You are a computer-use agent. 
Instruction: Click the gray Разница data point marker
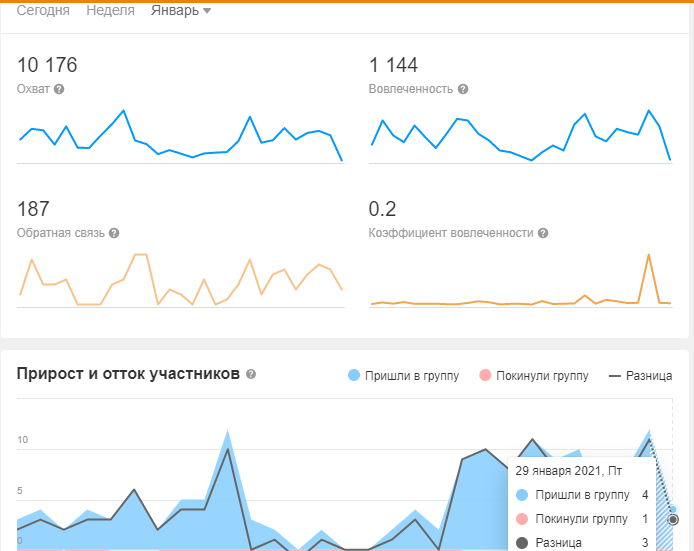pos(673,520)
